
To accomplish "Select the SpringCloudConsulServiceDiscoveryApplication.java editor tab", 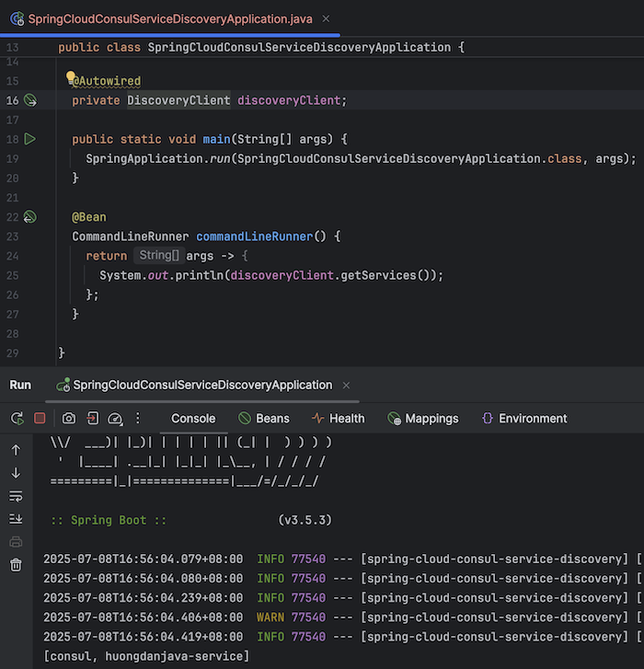I will [x=170, y=19].
